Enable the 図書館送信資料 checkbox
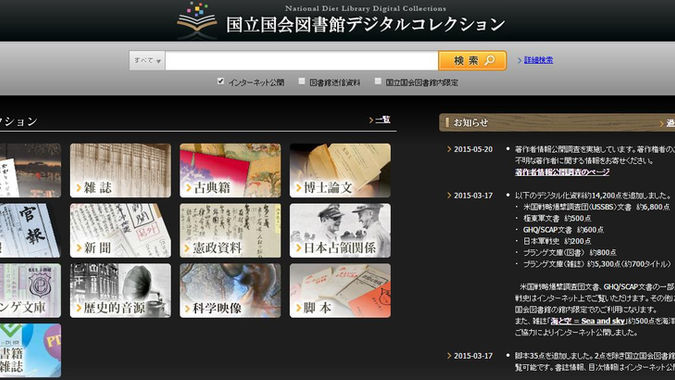 coord(302,81)
